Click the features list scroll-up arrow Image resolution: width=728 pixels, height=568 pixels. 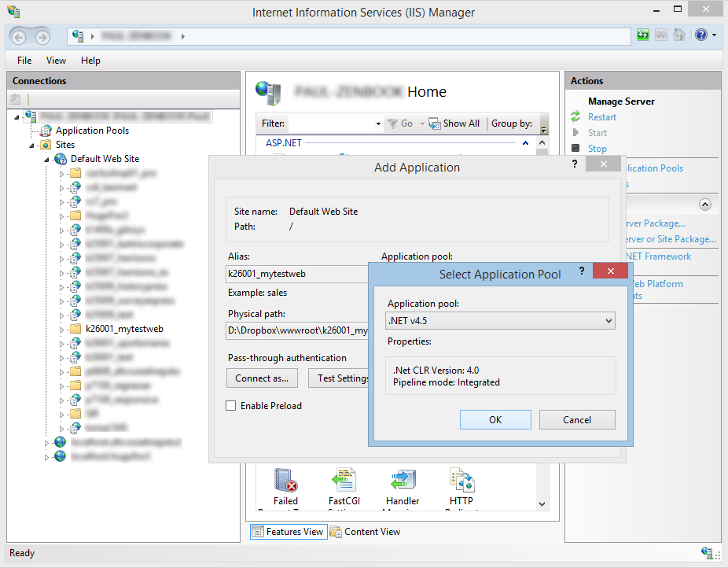click(542, 143)
